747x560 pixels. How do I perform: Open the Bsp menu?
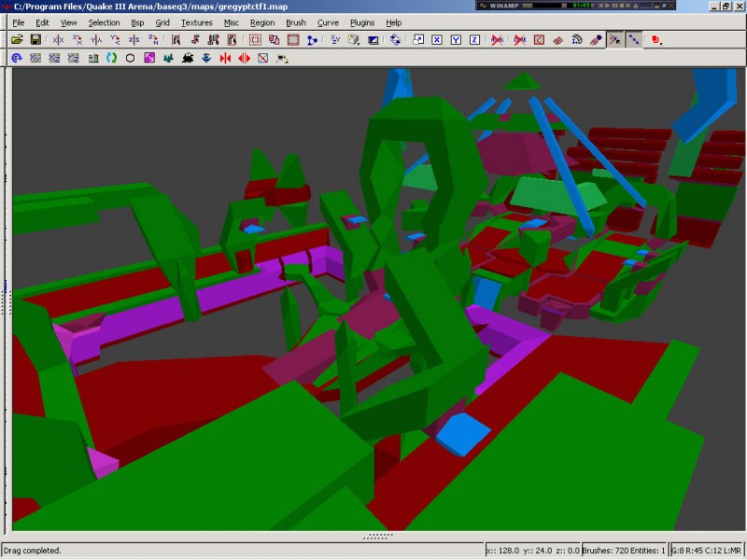(137, 22)
